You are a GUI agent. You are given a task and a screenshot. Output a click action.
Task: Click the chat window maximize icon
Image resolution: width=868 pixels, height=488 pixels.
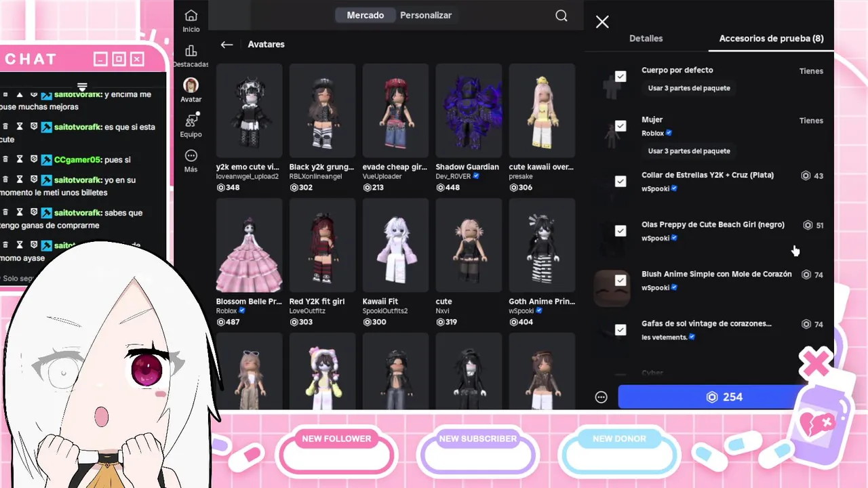pos(119,60)
